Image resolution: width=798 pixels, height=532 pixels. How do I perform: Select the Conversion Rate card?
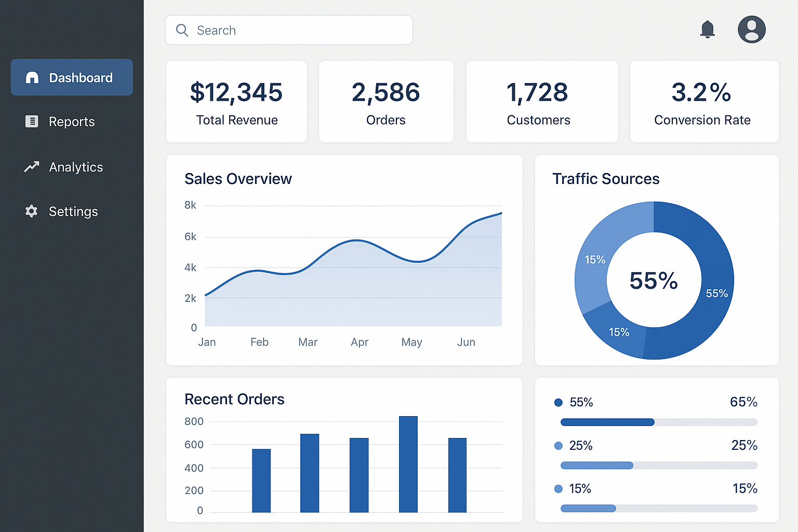pyautogui.click(x=704, y=102)
